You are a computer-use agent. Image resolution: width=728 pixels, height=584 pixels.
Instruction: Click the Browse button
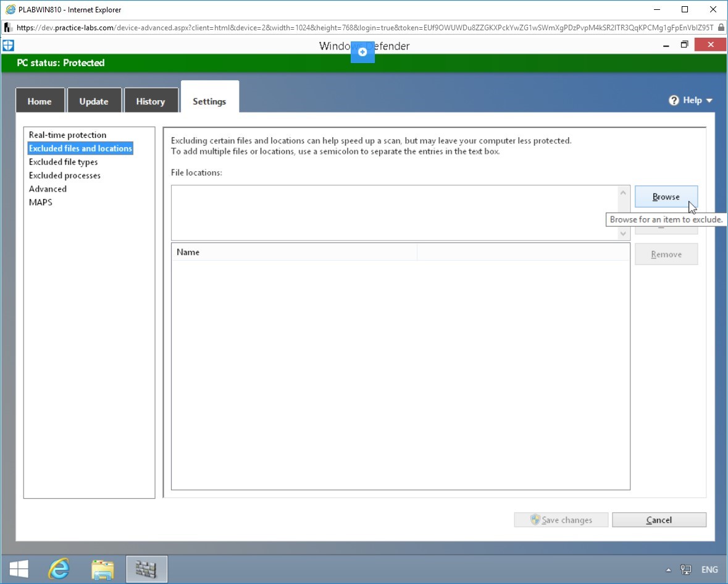[x=666, y=197]
